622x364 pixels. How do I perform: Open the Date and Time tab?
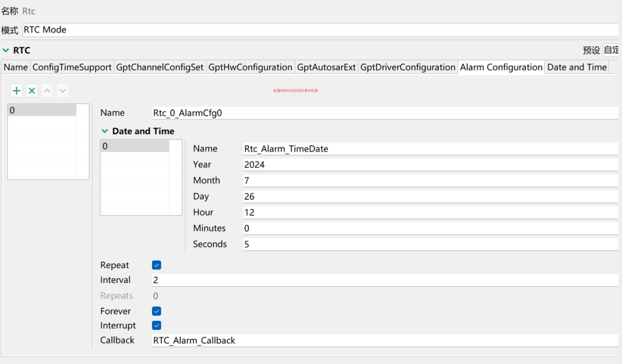click(x=577, y=67)
